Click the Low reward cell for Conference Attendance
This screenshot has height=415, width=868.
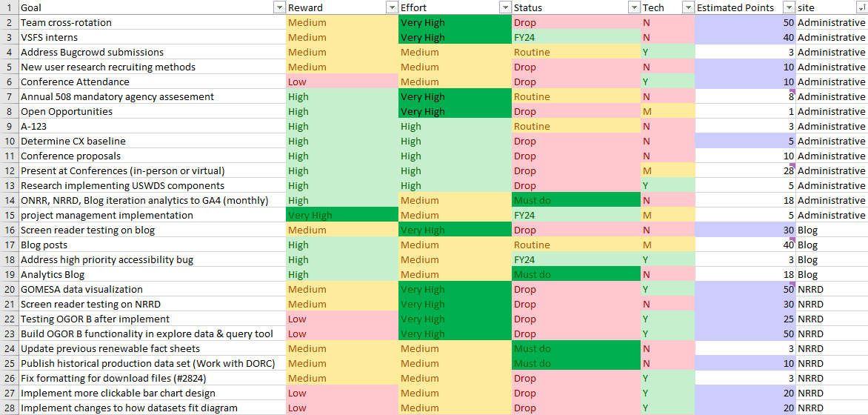(341, 82)
